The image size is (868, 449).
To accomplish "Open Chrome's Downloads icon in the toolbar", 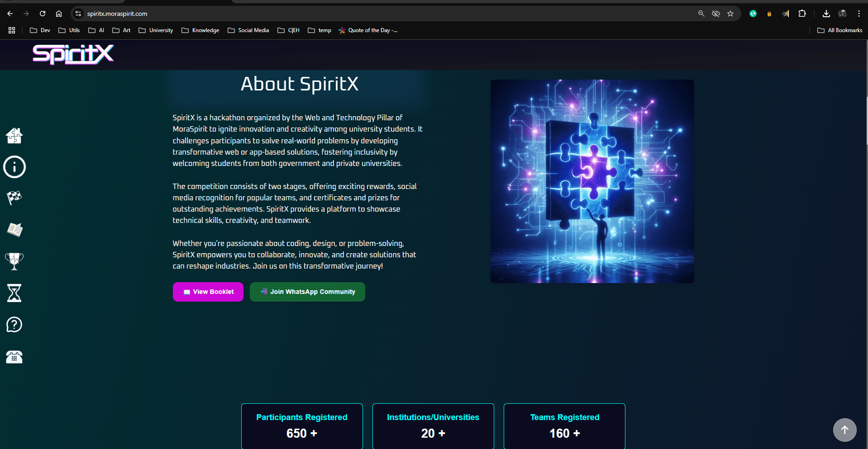I will (826, 14).
